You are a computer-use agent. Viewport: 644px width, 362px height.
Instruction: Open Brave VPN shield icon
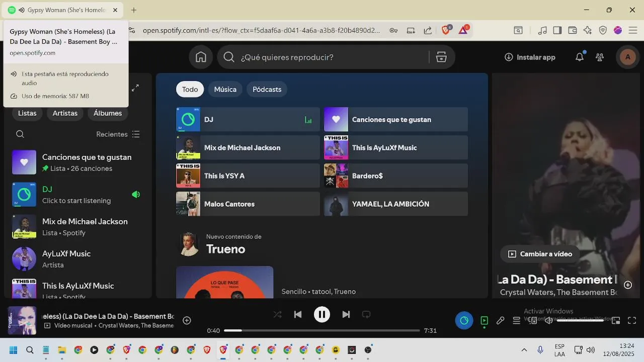603,30
